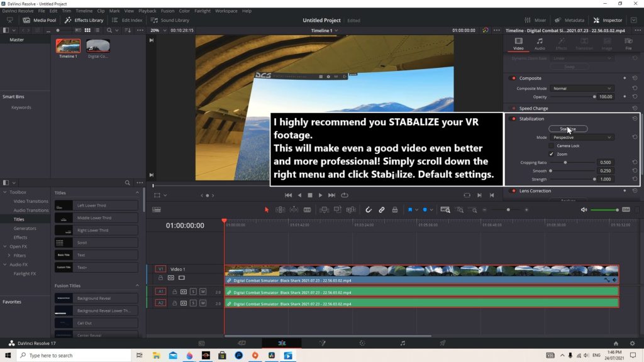Click the Insert Clip icon
This screenshot has height=362, width=644.
pyautogui.click(x=324, y=210)
